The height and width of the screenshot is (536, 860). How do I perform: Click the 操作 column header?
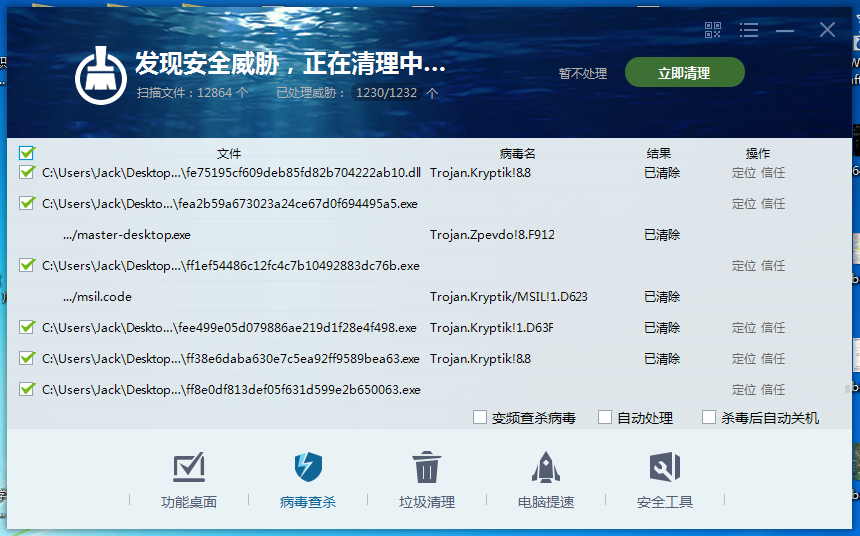coord(757,154)
